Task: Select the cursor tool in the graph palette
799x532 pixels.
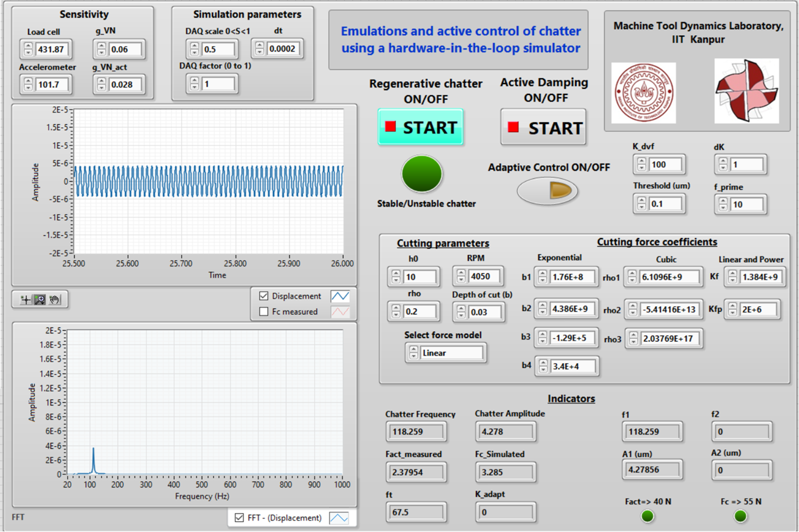Action: point(25,300)
